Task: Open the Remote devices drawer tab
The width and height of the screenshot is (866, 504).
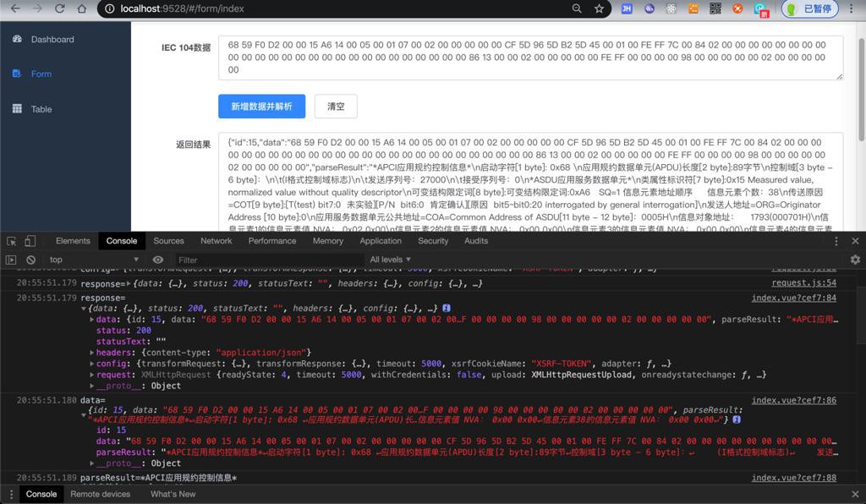Action: tap(101, 494)
